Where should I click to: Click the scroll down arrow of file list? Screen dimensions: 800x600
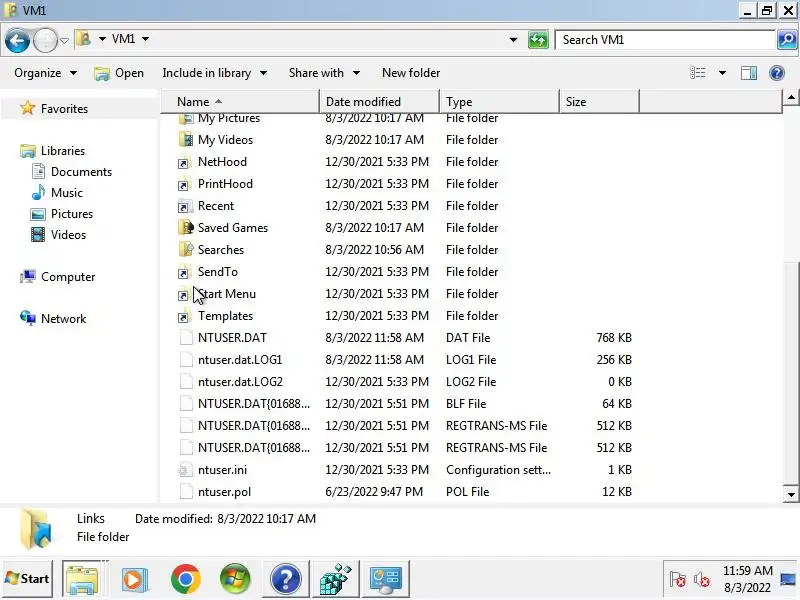coord(791,494)
